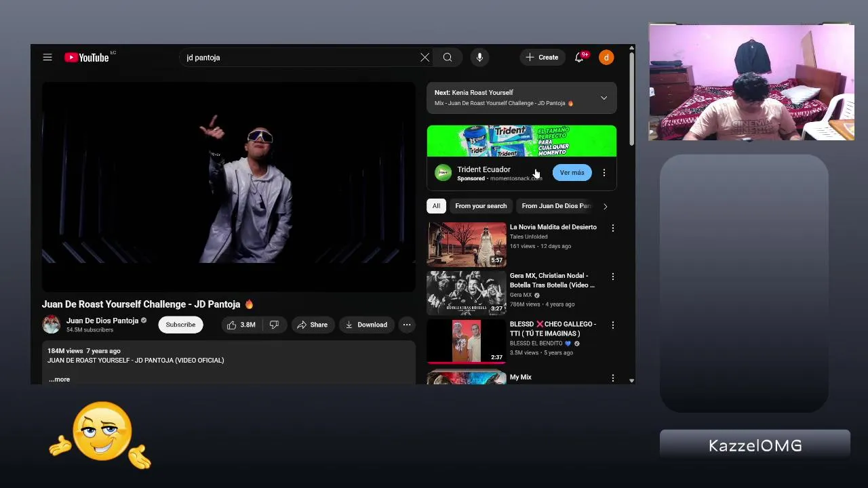Click the 54.5M subscribers text
The image size is (868, 488).
click(90, 330)
